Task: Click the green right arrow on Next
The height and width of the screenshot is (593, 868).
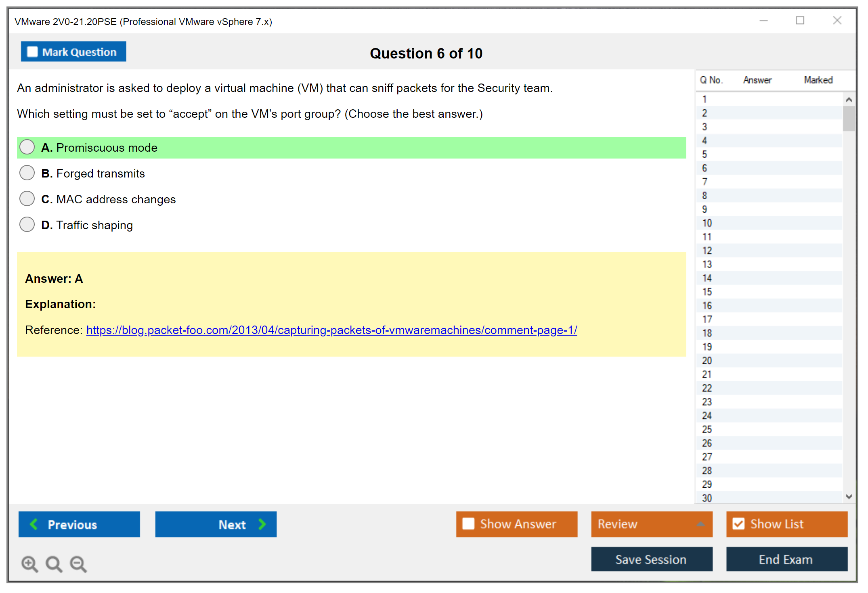Action: pyautogui.click(x=262, y=524)
